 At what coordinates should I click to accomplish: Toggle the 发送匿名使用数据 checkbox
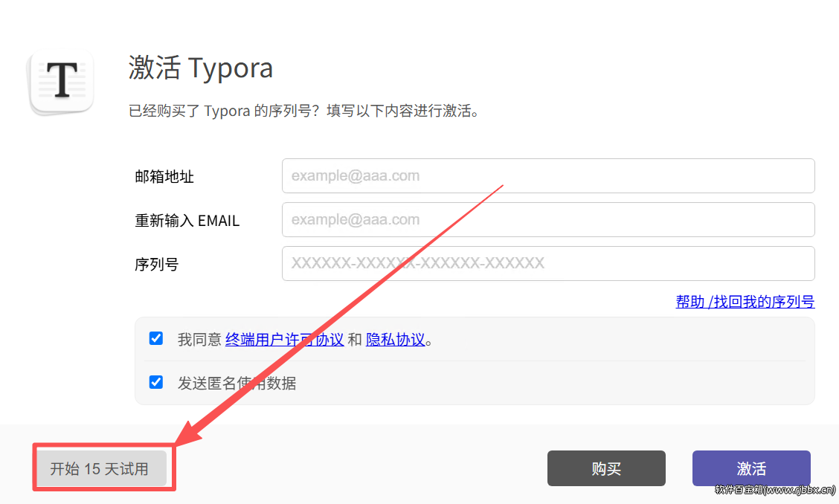[155, 383]
